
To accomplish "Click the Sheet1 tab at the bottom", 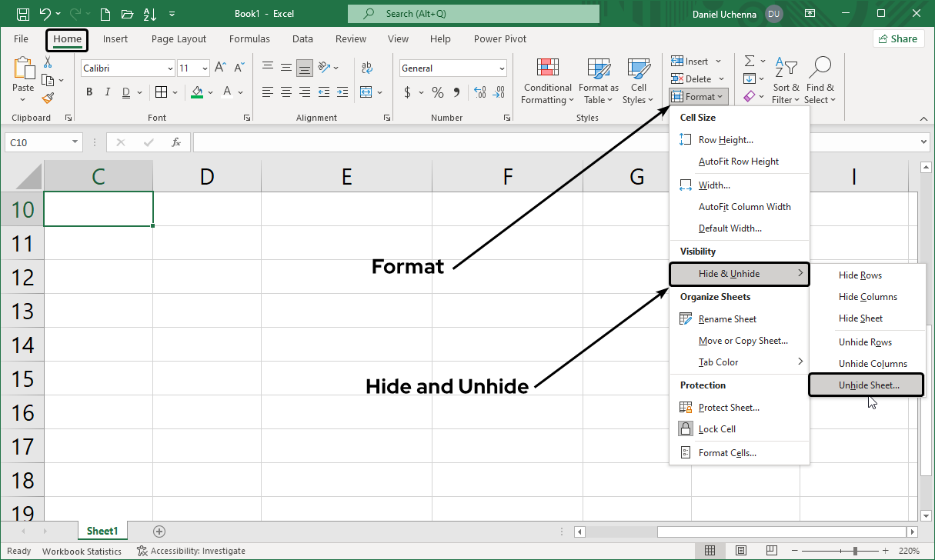I will pyautogui.click(x=102, y=531).
